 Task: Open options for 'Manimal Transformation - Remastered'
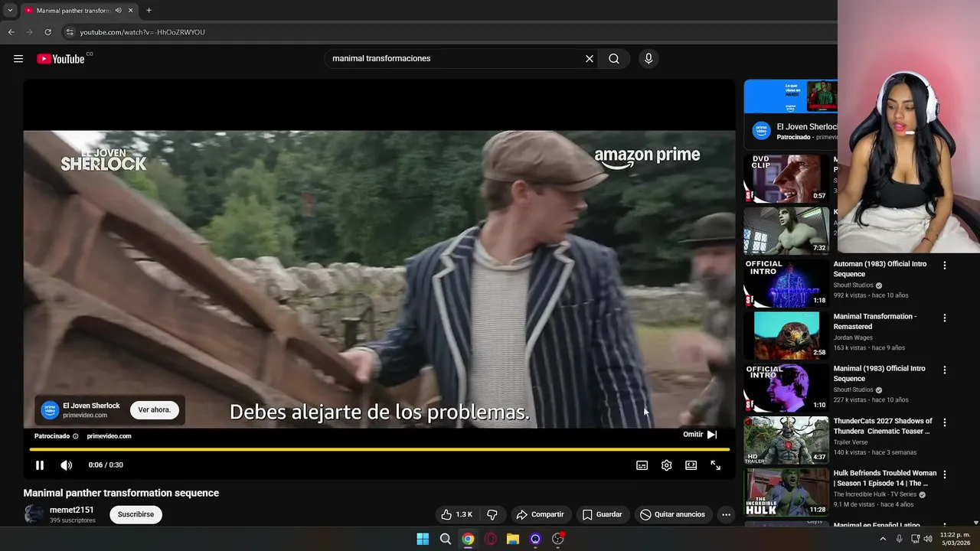944,318
